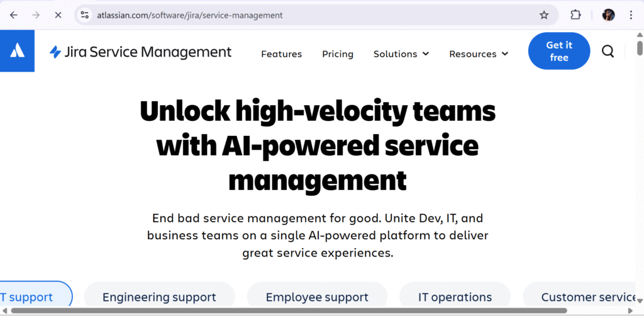The image size is (644, 316).
Task: Click the Get it free button
Action: coord(559,51)
